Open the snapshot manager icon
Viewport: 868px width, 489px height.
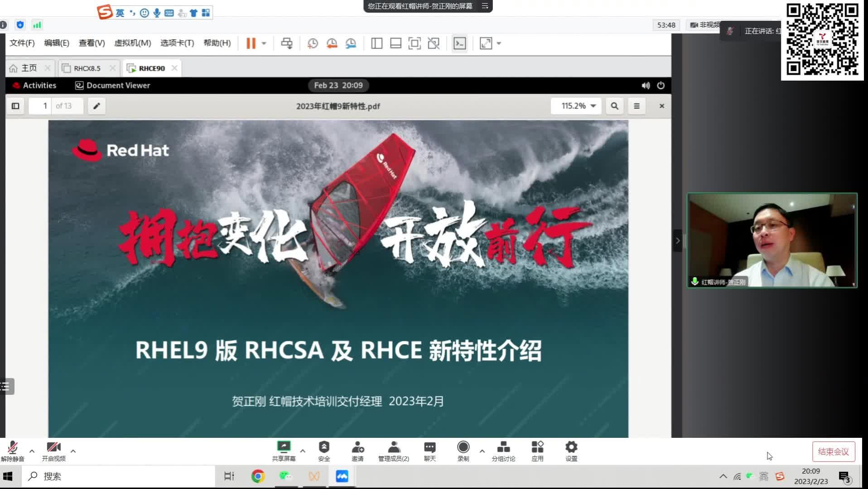(x=351, y=43)
